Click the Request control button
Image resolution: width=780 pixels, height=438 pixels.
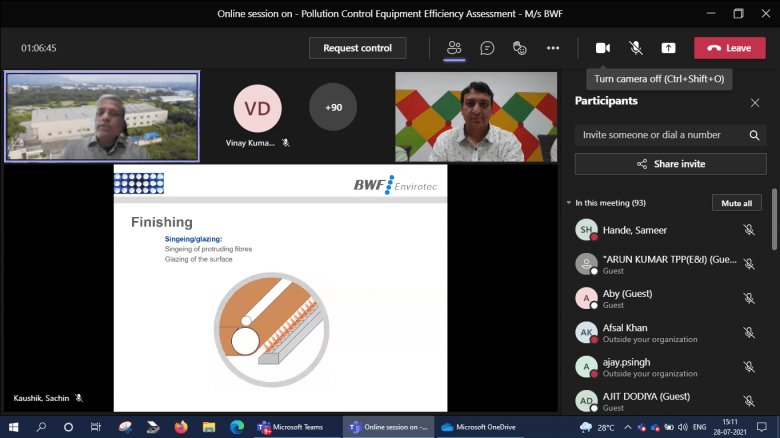(x=357, y=48)
